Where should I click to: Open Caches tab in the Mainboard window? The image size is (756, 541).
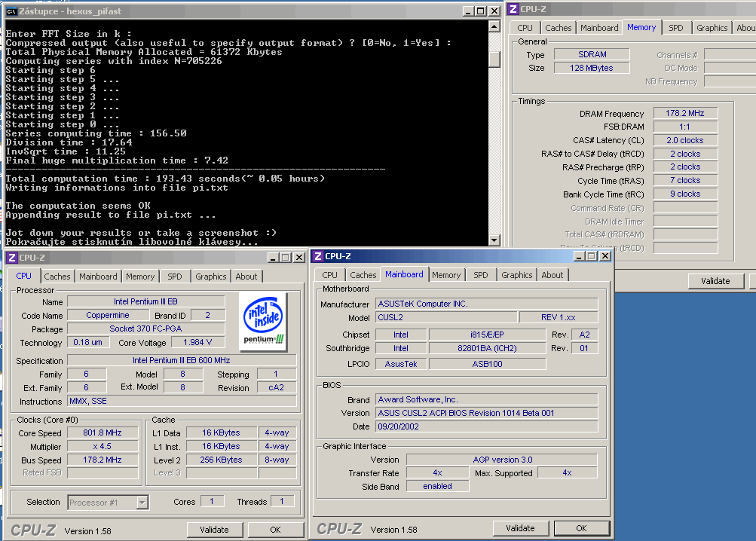point(363,275)
